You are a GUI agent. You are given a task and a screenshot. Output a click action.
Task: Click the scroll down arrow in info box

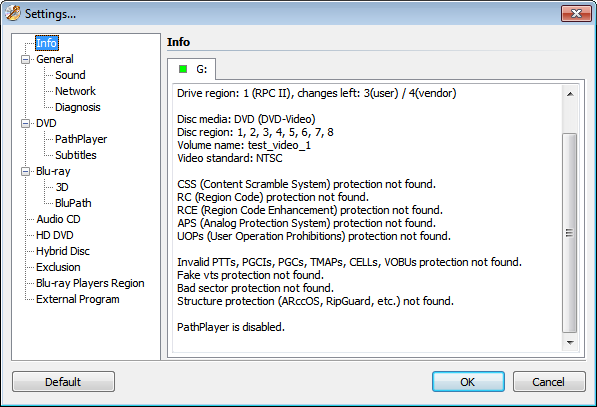(x=570, y=343)
